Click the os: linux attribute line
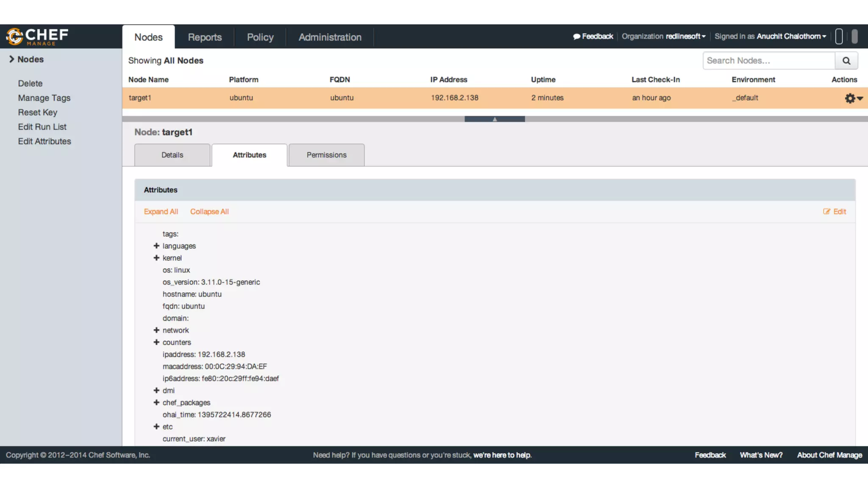The image size is (868, 488). [x=176, y=270]
